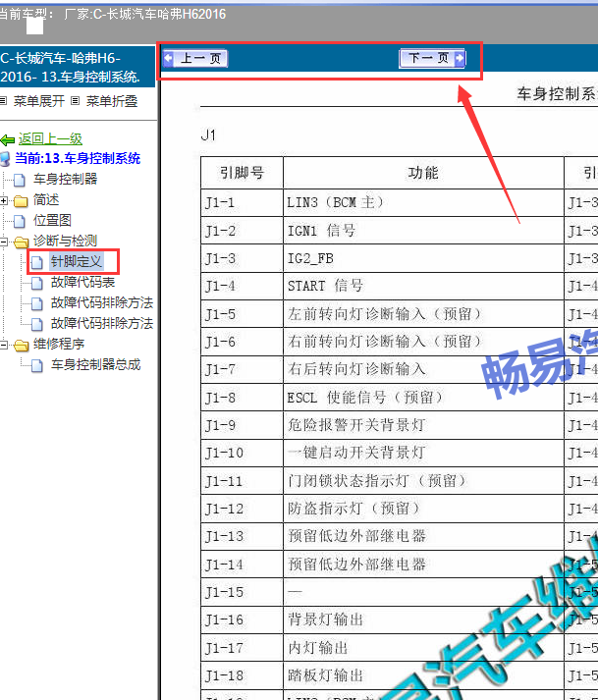Click cell ESCL 使能信号（预留）
The height and width of the screenshot is (700, 598).
click(423, 398)
